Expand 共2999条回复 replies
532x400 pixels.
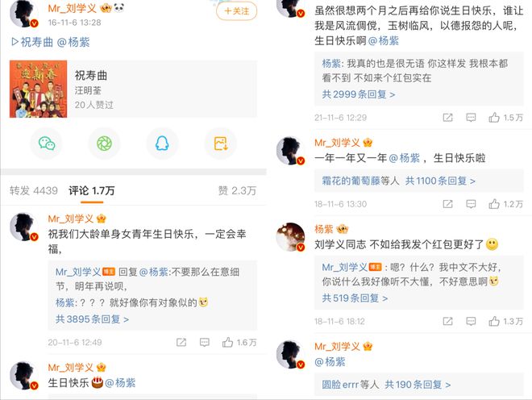[x=358, y=94]
